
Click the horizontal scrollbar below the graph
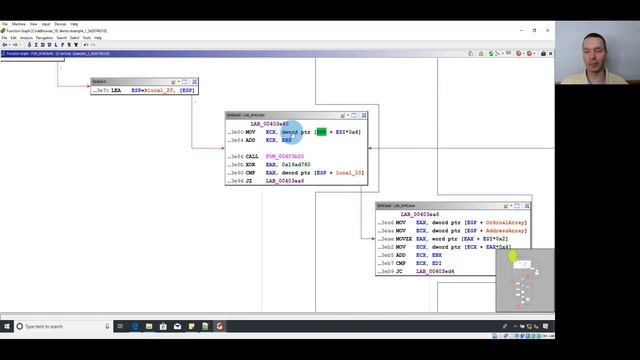point(277,316)
